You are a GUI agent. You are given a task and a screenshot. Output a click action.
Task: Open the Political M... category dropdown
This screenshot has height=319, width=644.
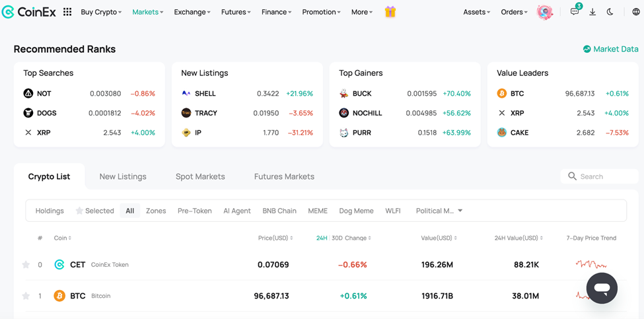pyautogui.click(x=439, y=211)
